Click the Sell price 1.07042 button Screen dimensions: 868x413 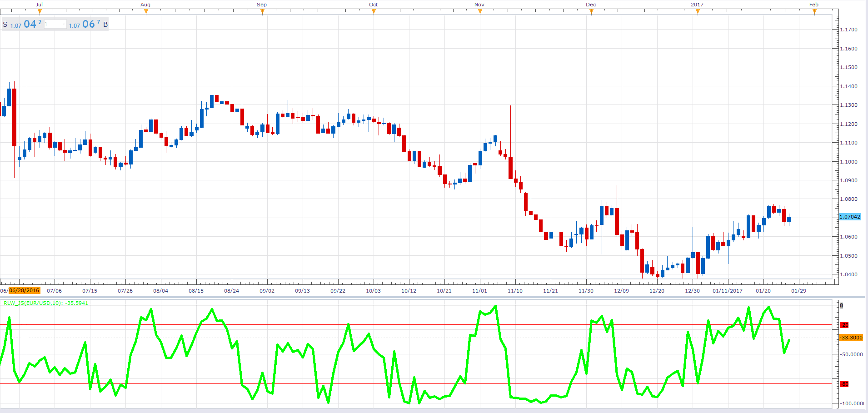click(x=22, y=24)
